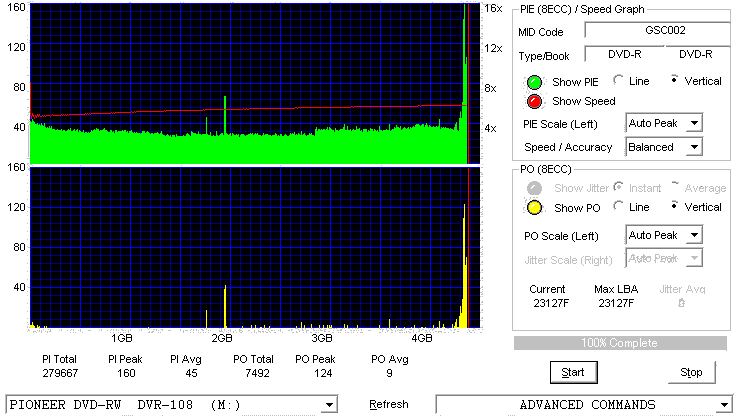Click the 8x speed axis label

coord(490,88)
